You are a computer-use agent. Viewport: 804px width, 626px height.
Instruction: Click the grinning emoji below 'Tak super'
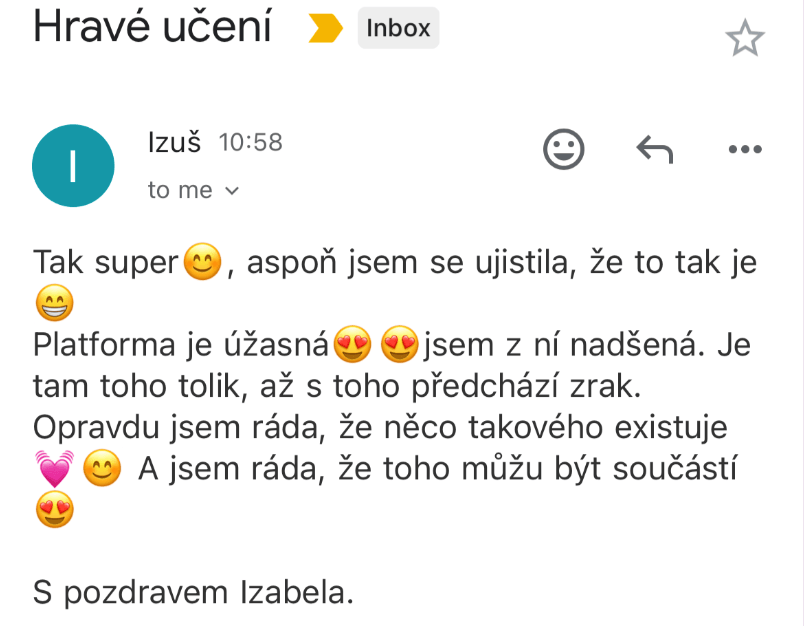[x=53, y=304]
